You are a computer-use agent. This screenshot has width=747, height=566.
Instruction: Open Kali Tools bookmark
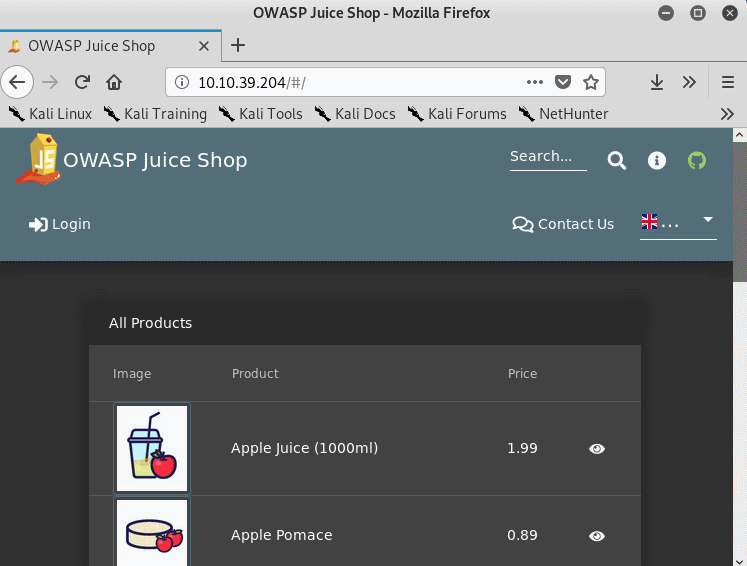(261, 114)
